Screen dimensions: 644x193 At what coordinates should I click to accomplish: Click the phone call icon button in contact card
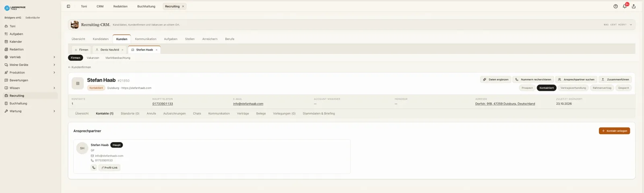[94, 168]
